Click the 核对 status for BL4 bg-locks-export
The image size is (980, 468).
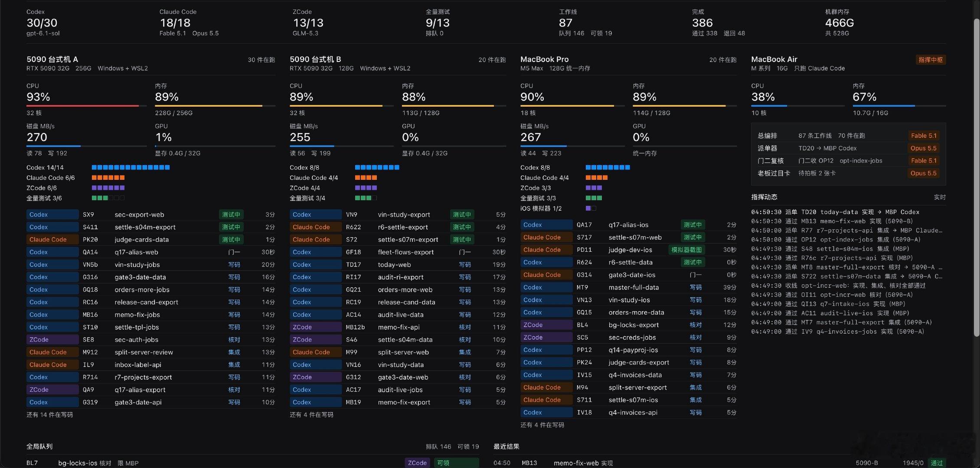[696, 325]
